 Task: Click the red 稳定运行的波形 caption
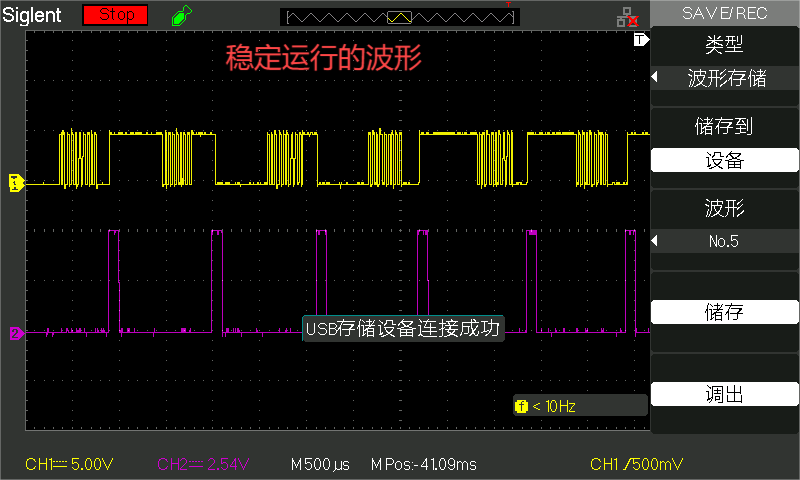point(323,57)
